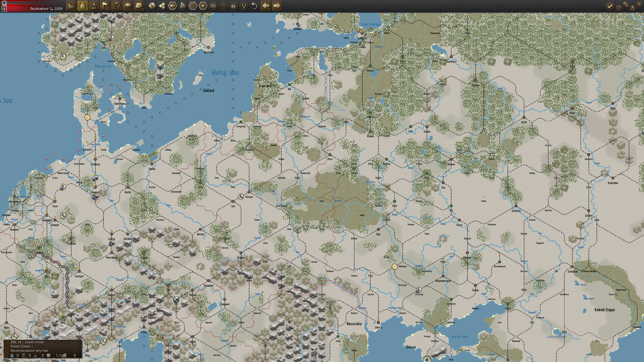Viewport: 644px width, 362px height.
Task: Click the Moscow city label
Action: [451, 164]
